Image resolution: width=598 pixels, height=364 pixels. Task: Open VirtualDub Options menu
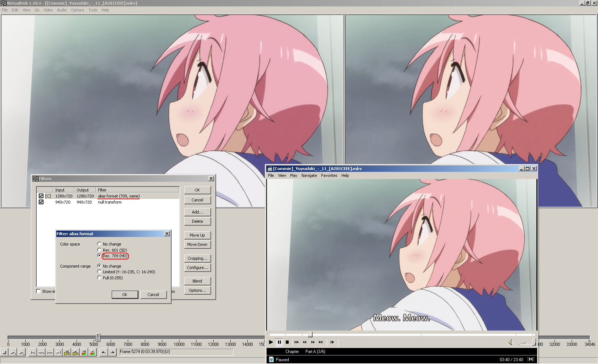pyautogui.click(x=77, y=10)
